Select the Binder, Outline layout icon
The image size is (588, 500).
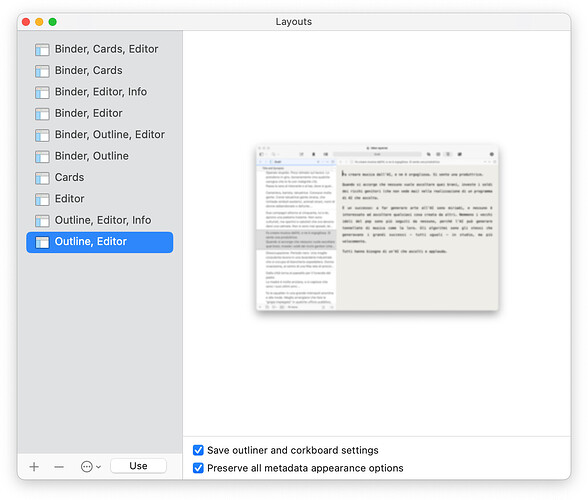42,156
